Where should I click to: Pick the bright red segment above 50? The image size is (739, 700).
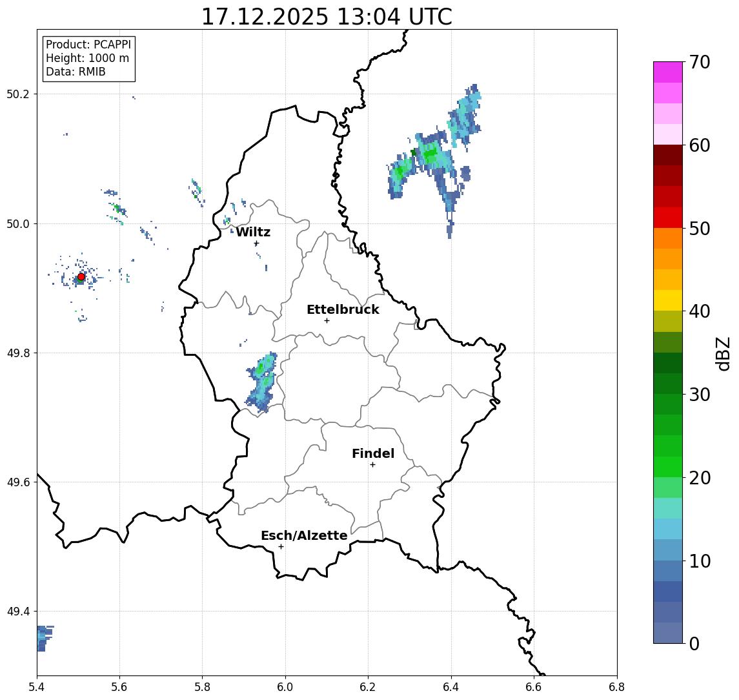[668, 218]
